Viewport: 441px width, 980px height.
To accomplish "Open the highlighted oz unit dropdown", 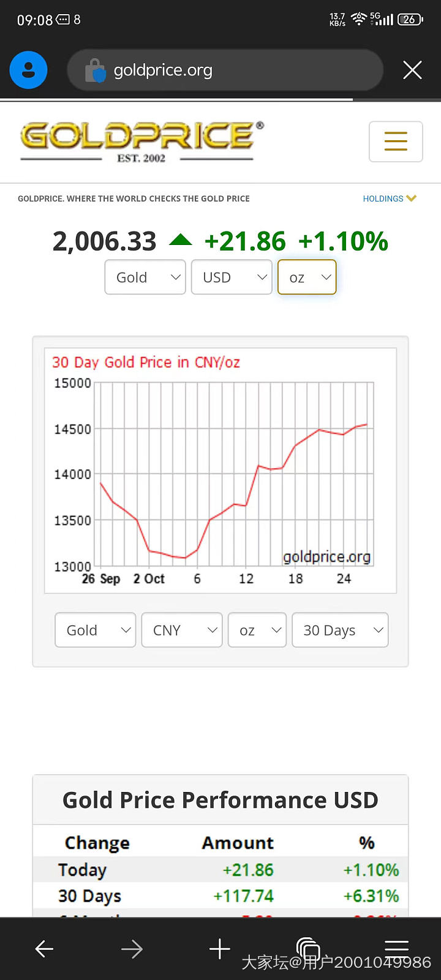I will click(307, 277).
